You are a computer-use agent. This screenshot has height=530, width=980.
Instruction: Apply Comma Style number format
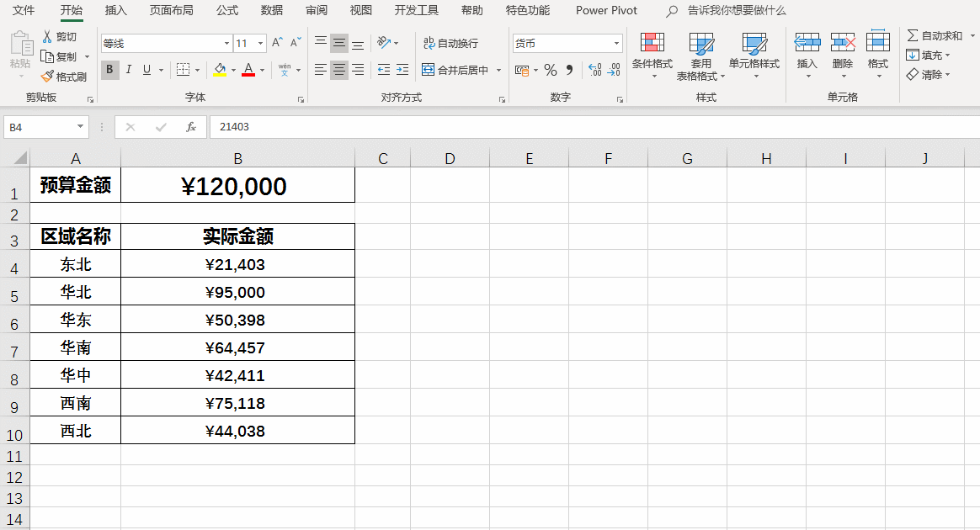point(569,70)
